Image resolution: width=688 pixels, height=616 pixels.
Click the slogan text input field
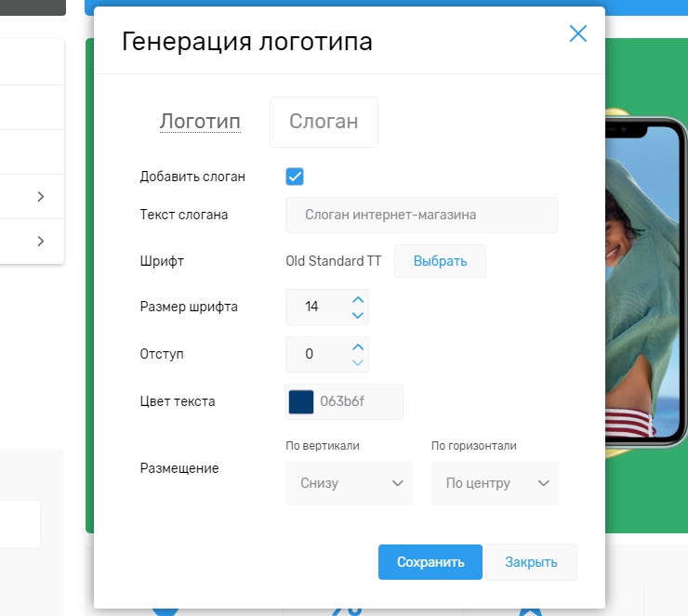tap(421, 215)
